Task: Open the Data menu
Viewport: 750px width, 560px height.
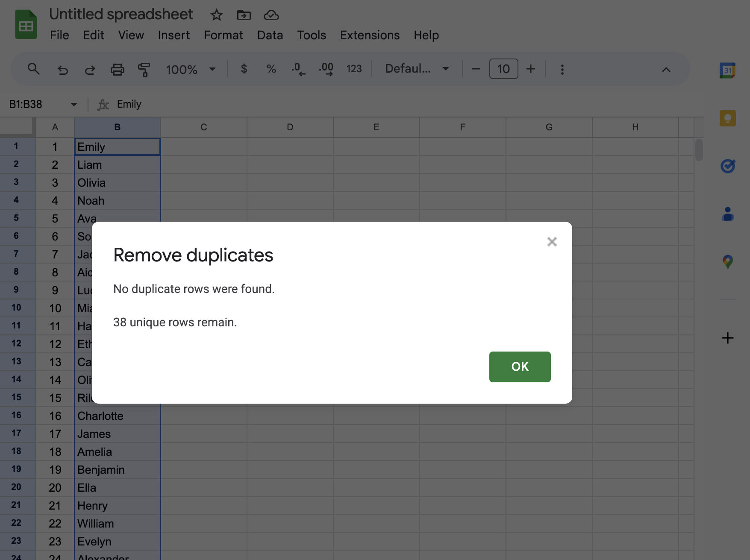Action: [x=270, y=35]
